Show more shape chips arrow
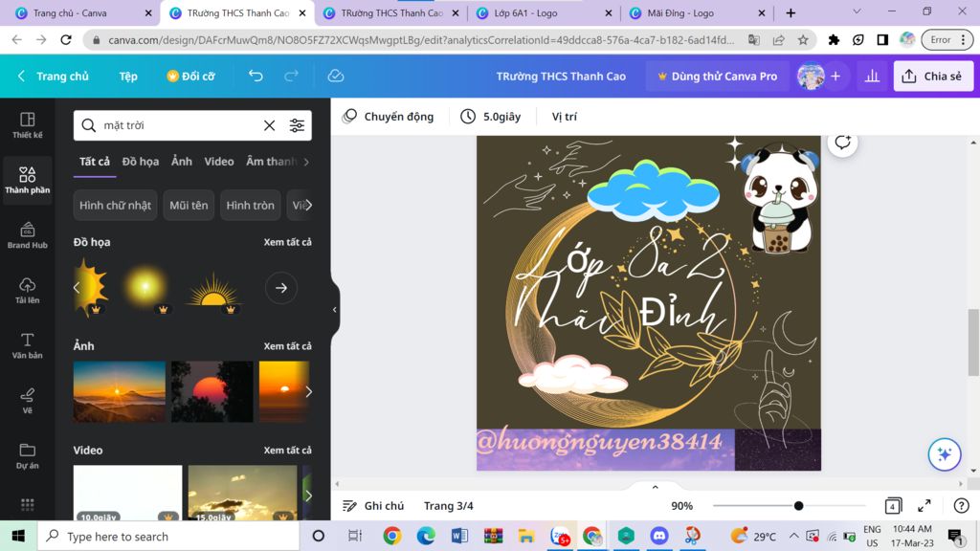 click(x=308, y=205)
